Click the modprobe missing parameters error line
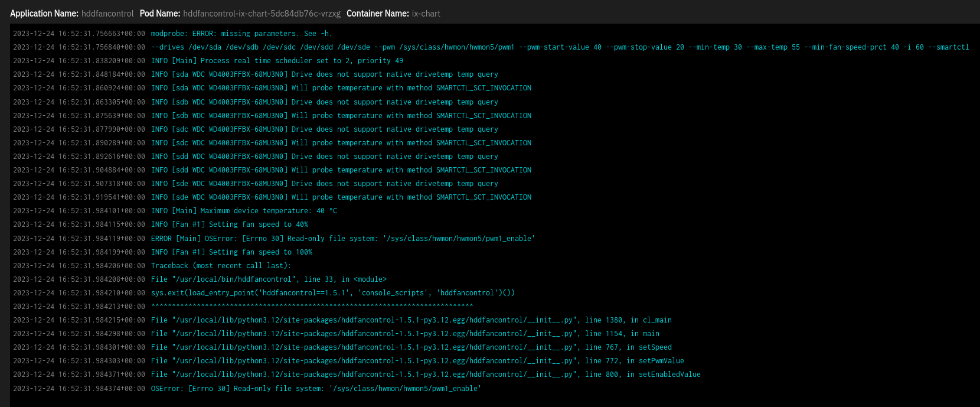 pos(241,34)
